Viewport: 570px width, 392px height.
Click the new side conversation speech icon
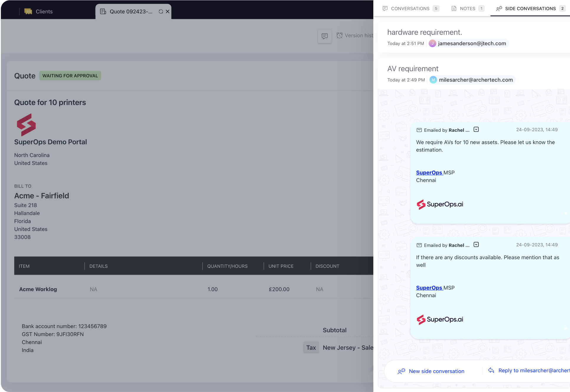401,371
